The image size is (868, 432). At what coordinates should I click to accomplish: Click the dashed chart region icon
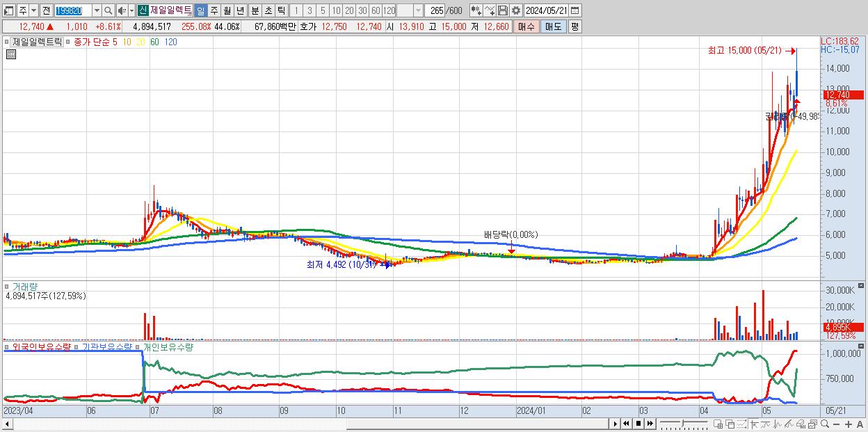[741, 424]
